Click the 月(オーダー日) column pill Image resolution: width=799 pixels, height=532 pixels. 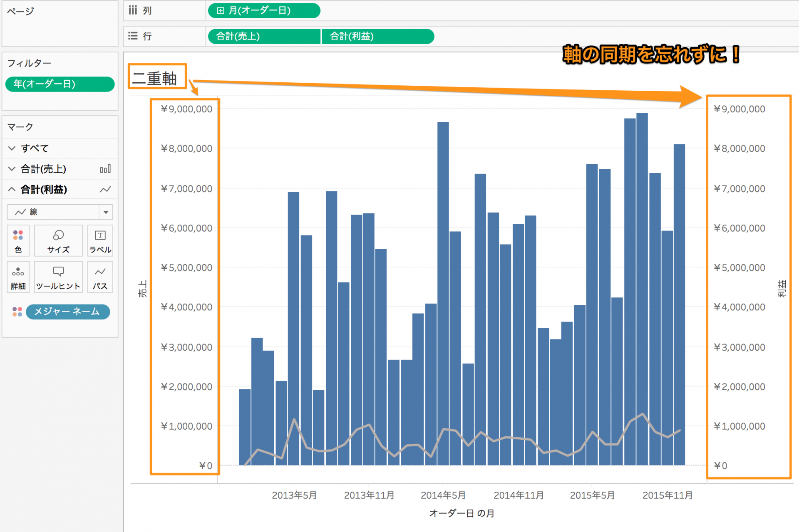[x=264, y=11]
